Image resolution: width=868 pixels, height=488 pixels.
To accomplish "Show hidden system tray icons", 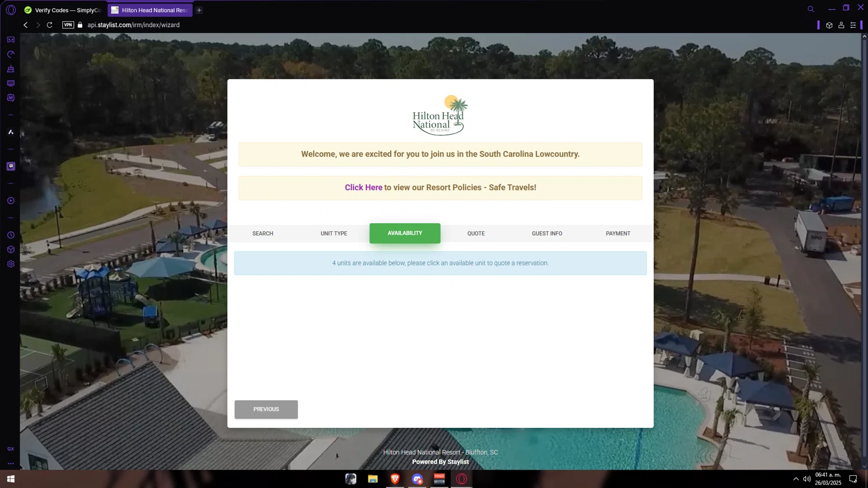I will (796, 479).
